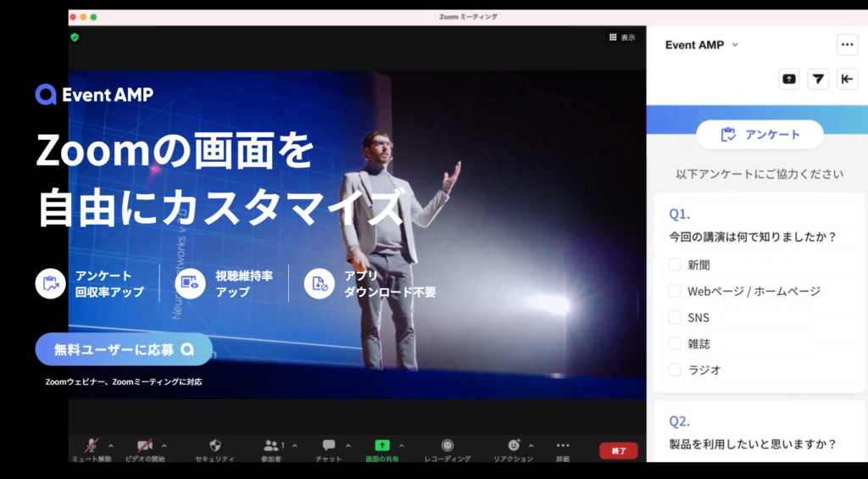Click the filter icon in Event AMP panel

click(x=818, y=79)
